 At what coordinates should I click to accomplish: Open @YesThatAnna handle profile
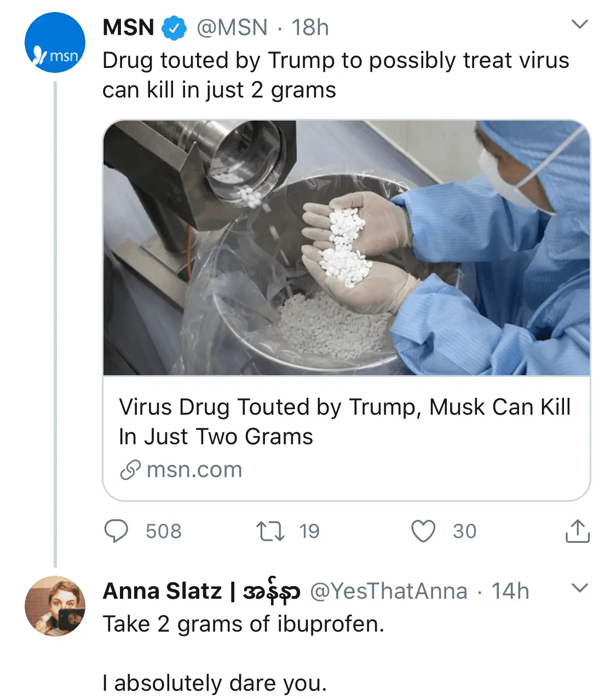pyautogui.click(x=389, y=591)
